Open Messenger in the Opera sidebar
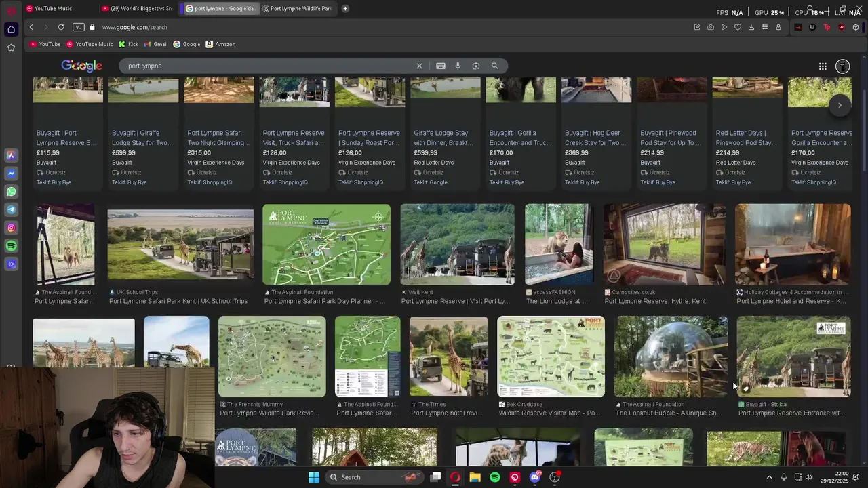 [x=11, y=174]
